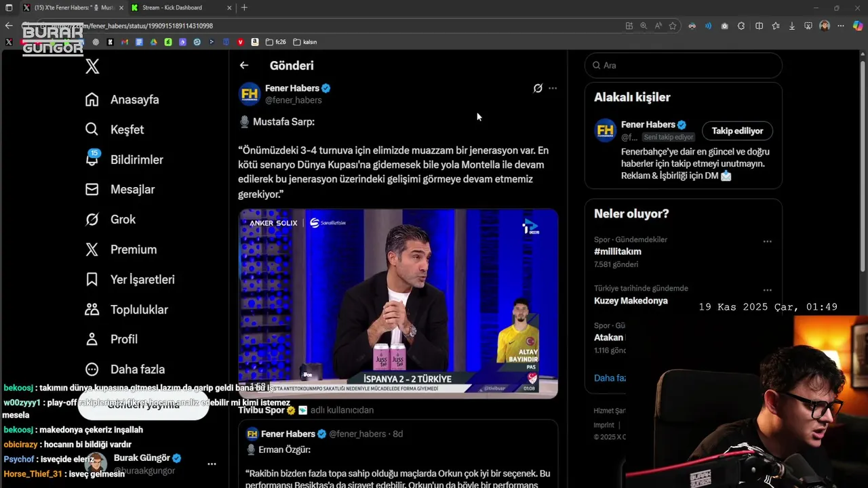Close the X'te Fener Habers tab
868x488 pixels.
(x=121, y=7)
